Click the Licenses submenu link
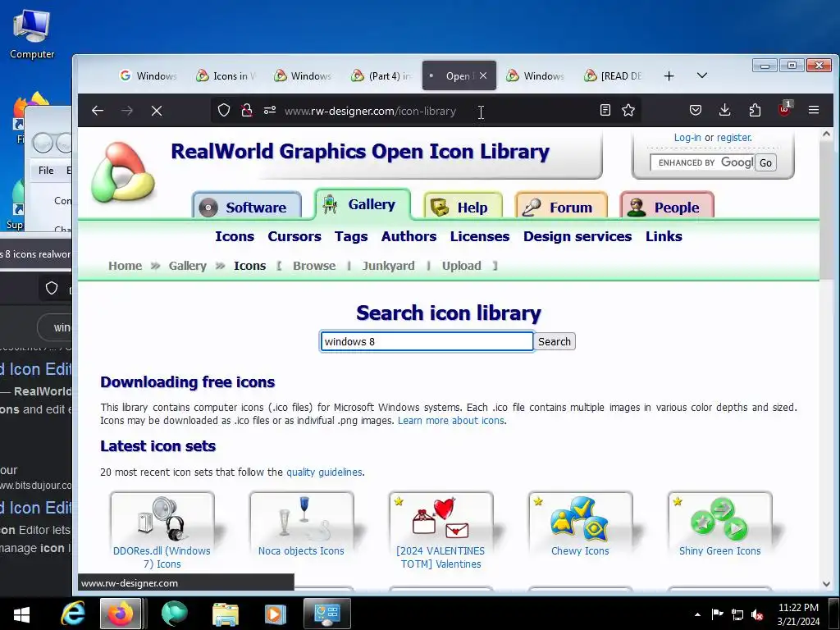The height and width of the screenshot is (630, 840). click(x=479, y=236)
